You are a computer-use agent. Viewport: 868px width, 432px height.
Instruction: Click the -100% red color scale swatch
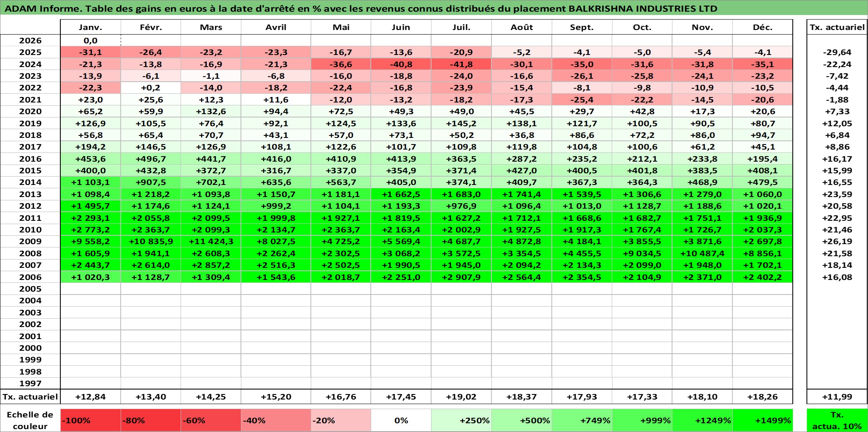coord(91,420)
